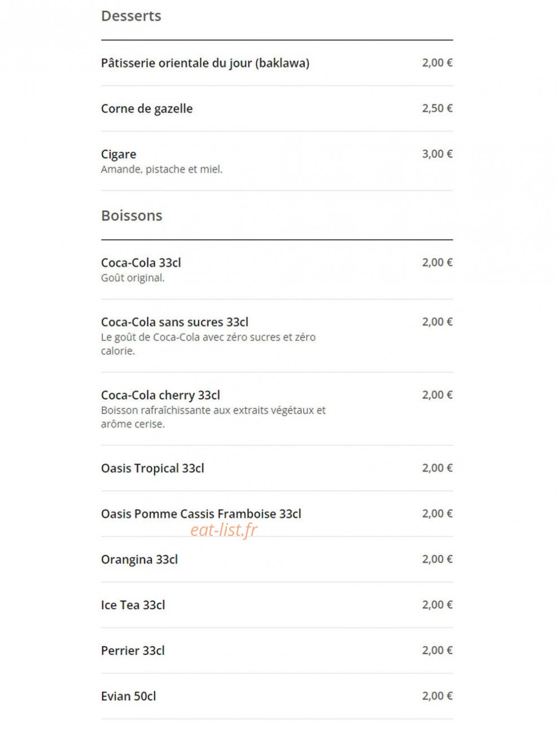Select Perrier 33cl
Viewport: 558px width, 756px height.
point(276,651)
